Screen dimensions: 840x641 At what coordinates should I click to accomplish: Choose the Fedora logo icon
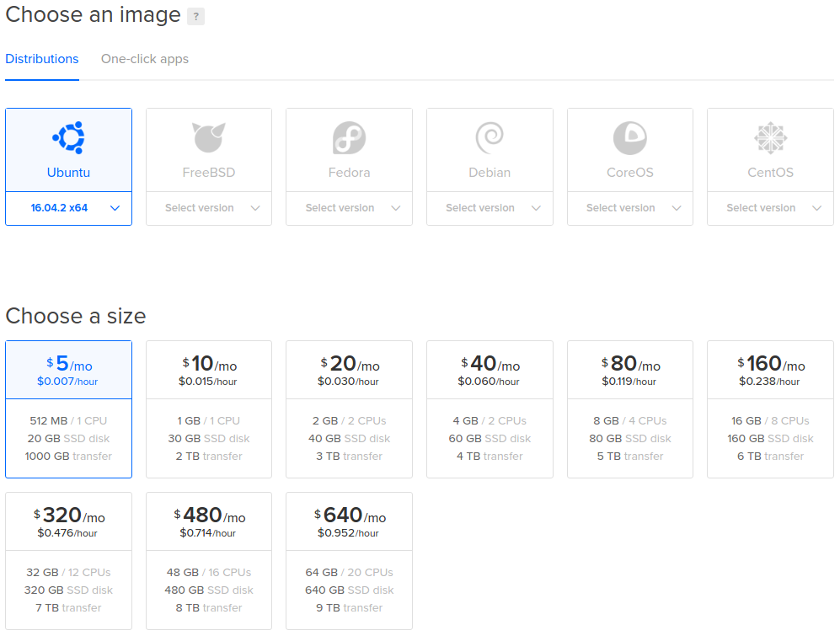[x=349, y=137]
